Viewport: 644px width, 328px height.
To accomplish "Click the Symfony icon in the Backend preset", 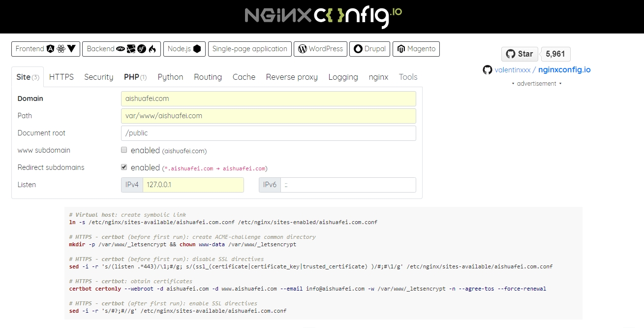I will [142, 49].
